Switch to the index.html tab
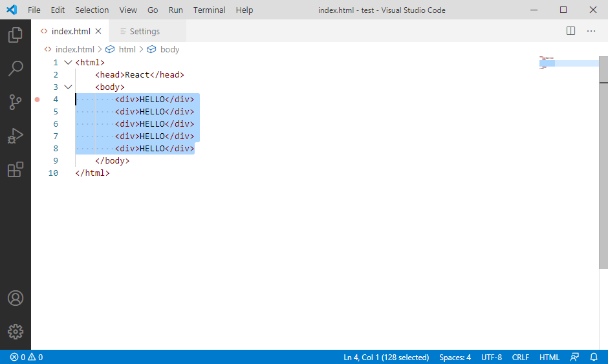Screen dimensions: 608x364 (x=71, y=31)
